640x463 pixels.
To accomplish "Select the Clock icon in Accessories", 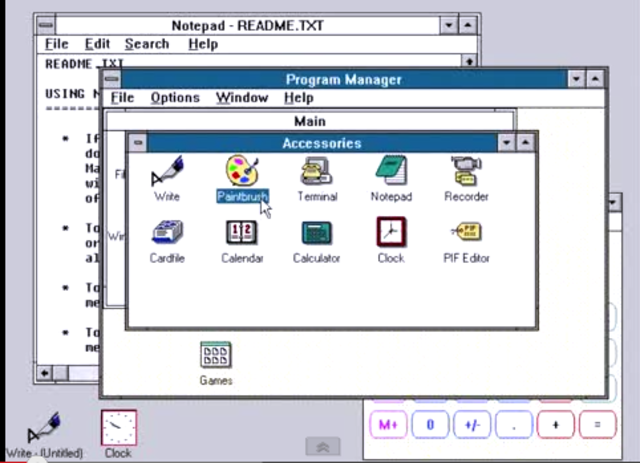I will coord(391,232).
